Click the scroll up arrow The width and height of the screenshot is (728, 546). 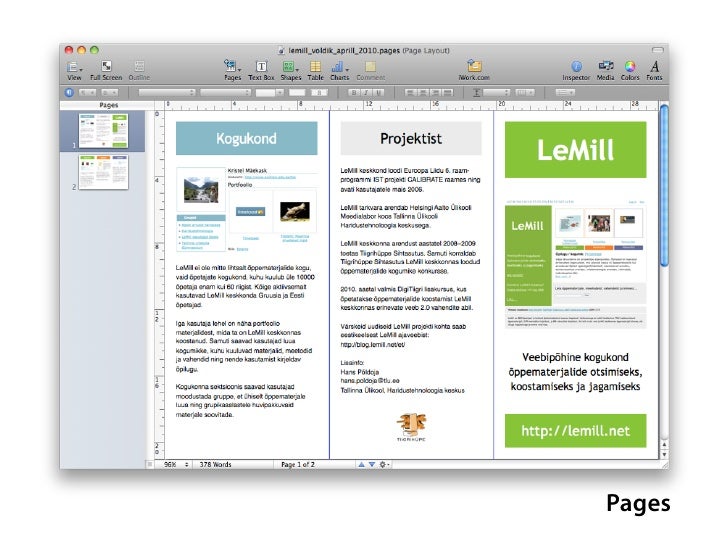click(x=664, y=444)
